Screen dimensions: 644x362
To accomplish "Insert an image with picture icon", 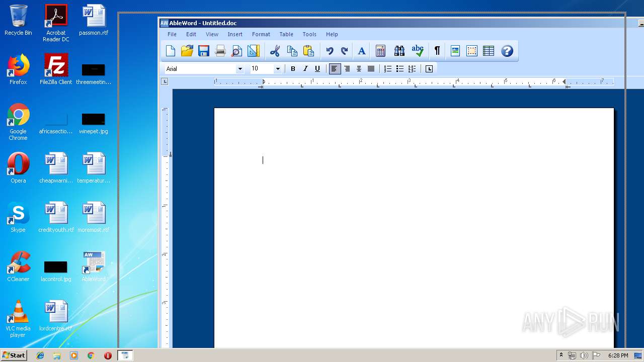I will coord(455,51).
